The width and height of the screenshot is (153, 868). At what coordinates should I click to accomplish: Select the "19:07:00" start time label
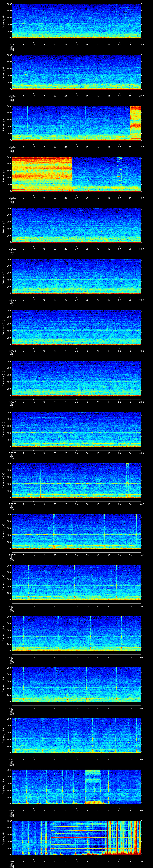(12, 402)
